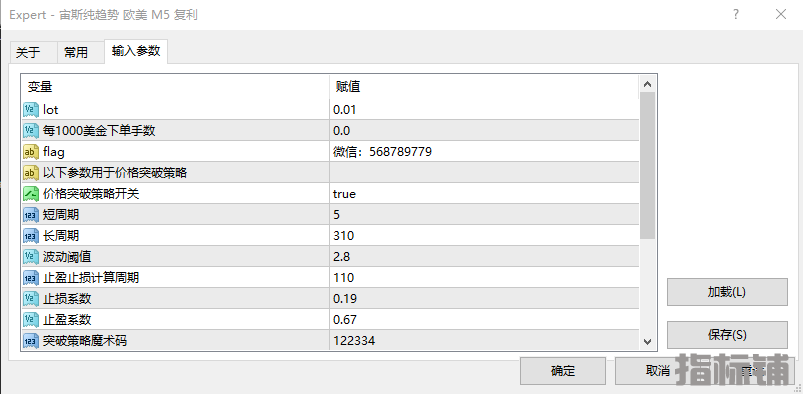The height and width of the screenshot is (394, 803).
Task: Click the integer icon beside 突破策略魔术码
Action: 31,340
